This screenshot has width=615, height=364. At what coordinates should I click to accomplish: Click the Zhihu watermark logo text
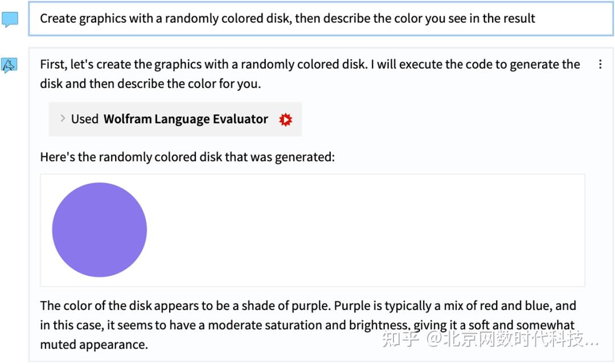(400, 340)
